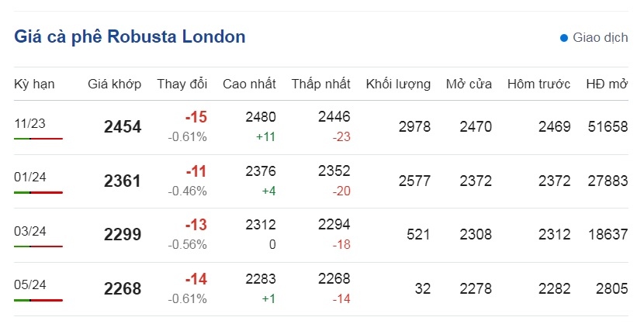The height and width of the screenshot is (324, 644).
Task: Open the 11/23 contract term
Action: click(x=29, y=123)
